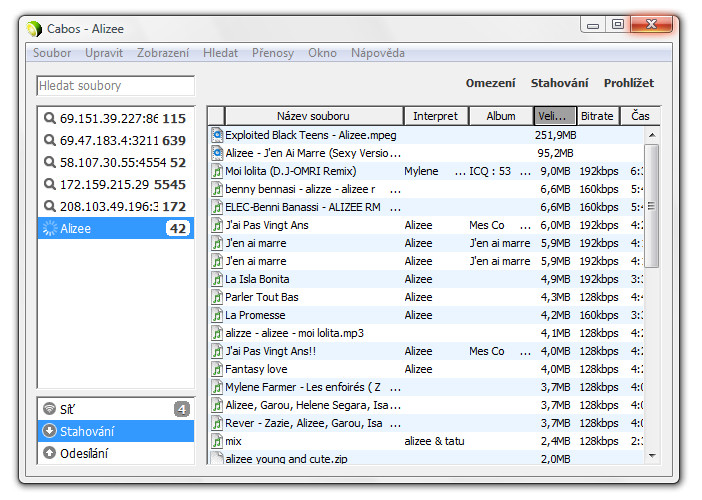Image resolution: width=702 pixels, height=500 pixels.
Task: Click the scroll down arrow of results list
Action: click(x=652, y=456)
